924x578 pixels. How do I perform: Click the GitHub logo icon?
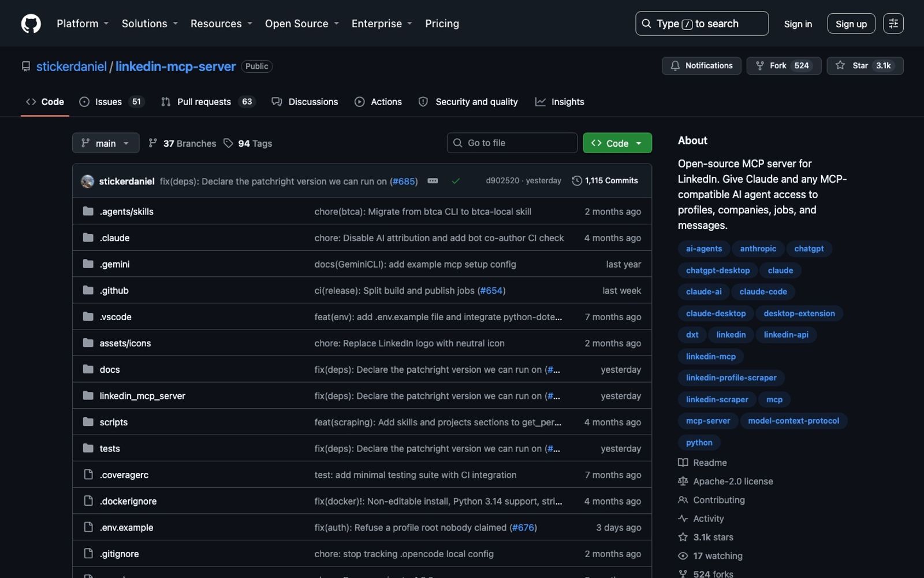coord(31,24)
